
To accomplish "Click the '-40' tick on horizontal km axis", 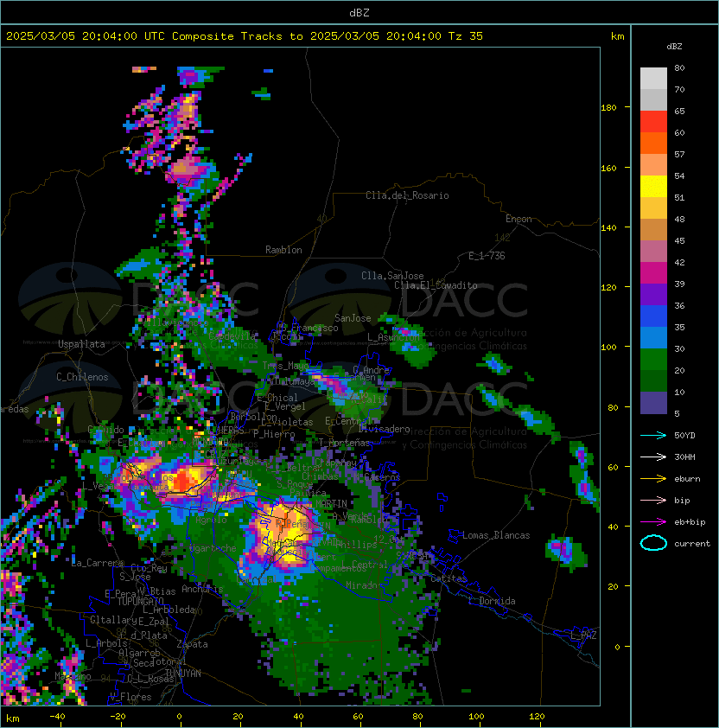I will pyautogui.click(x=57, y=717).
